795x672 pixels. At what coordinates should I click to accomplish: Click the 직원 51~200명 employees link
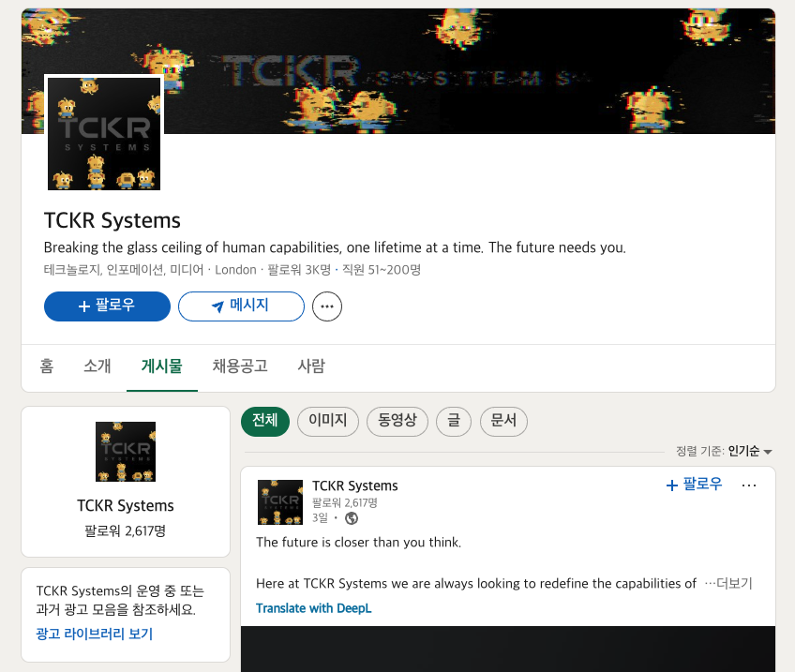pos(382,270)
